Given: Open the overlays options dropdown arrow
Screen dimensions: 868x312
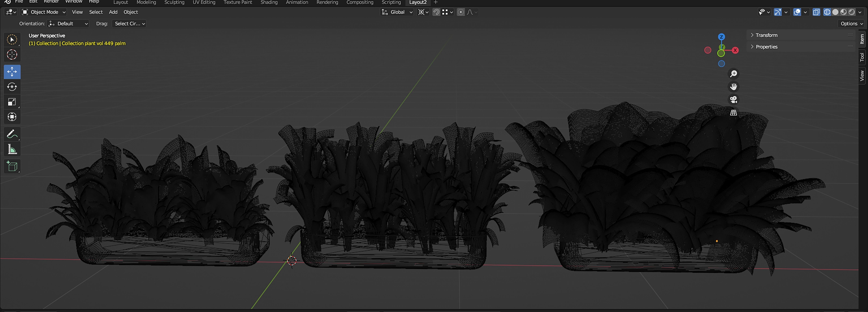Looking at the screenshot, I should [805, 12].
